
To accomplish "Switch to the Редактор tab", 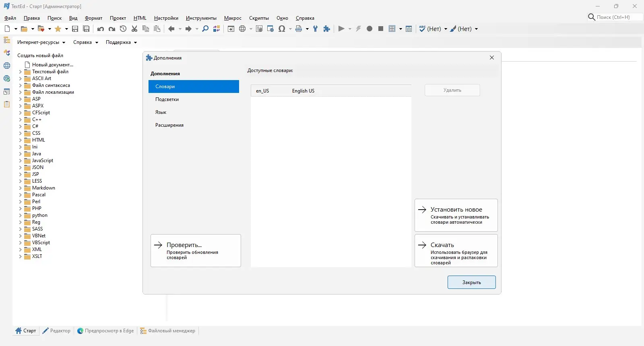I will coord(57,331).
